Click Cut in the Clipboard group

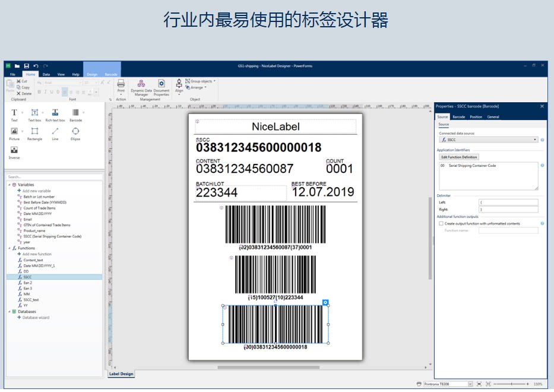coord(22,81)
